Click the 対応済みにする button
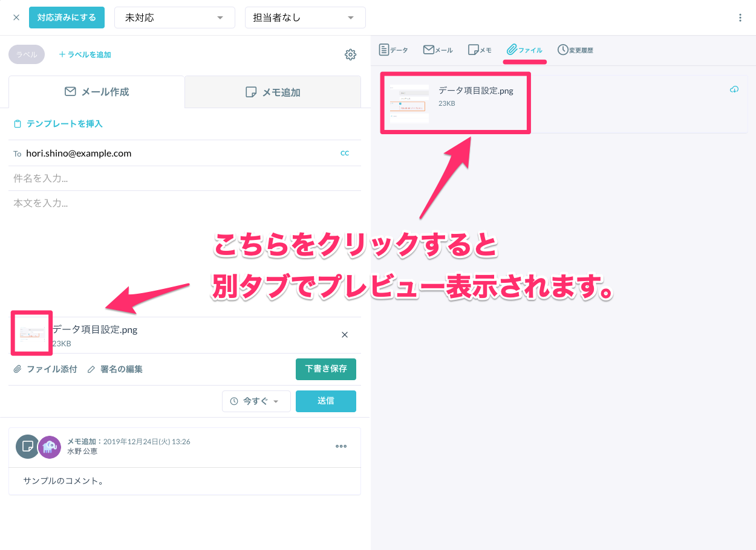Image resolution: width=756 pixels, height=550 pixels. (67, 17)
